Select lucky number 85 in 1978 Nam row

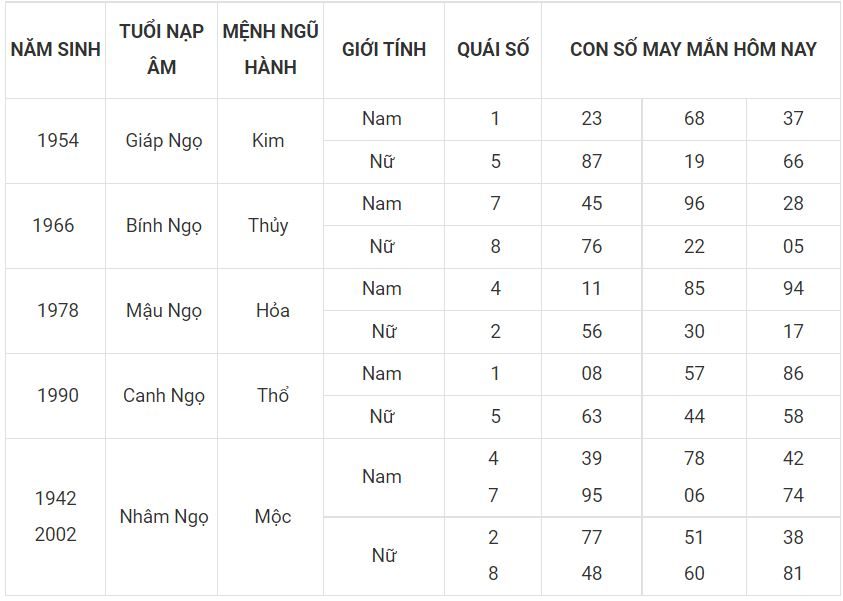tap(694, 289)
